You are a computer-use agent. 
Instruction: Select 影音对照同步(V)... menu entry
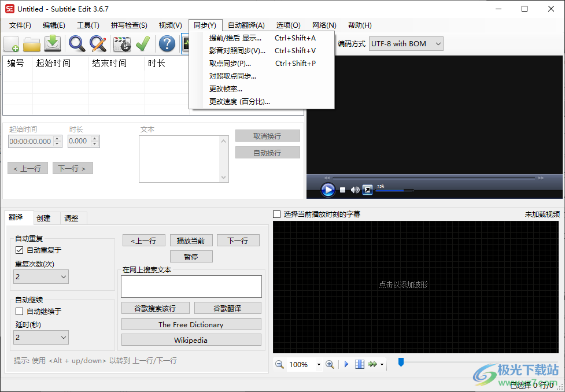click(x=262, y=51)
